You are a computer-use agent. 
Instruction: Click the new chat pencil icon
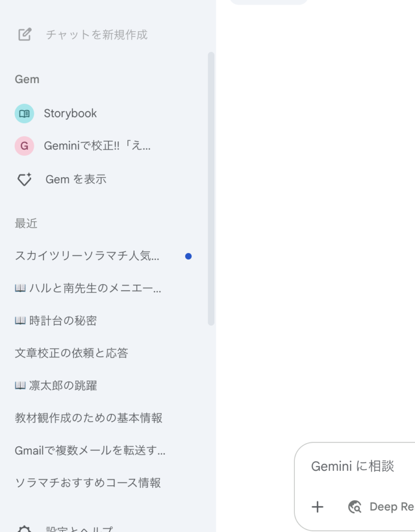25,34
